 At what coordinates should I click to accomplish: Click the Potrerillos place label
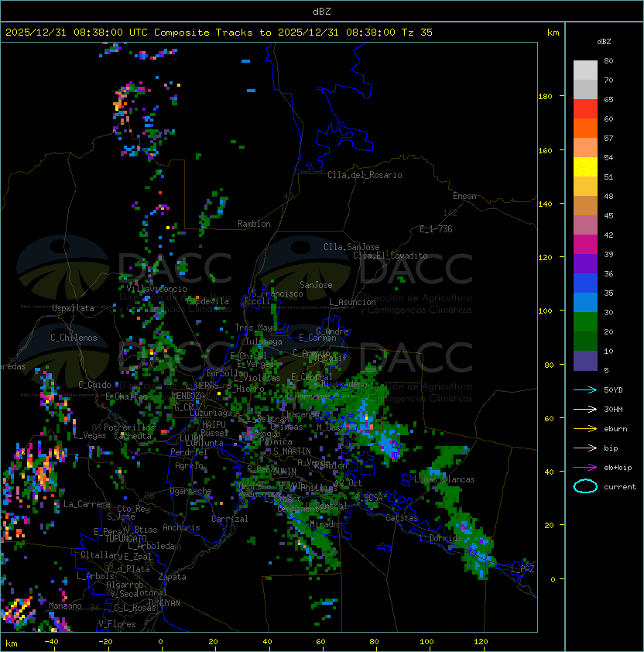pos(129,427)
